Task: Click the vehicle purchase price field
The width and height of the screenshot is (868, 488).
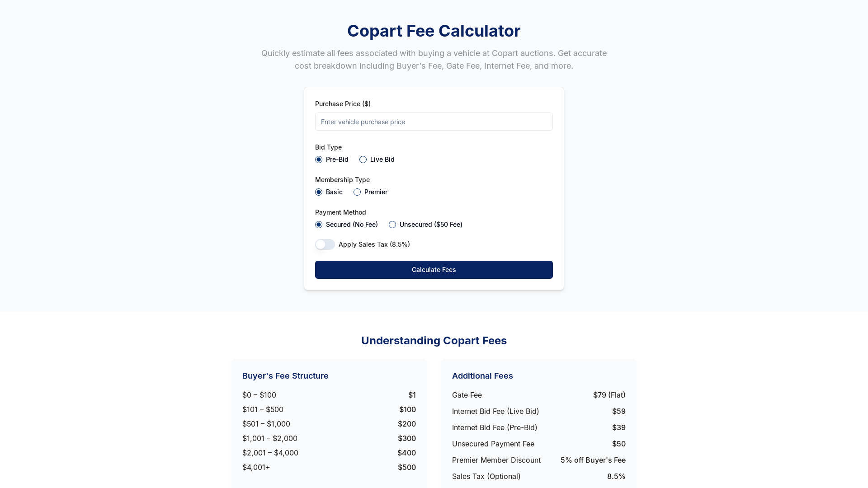Action: 434,122
